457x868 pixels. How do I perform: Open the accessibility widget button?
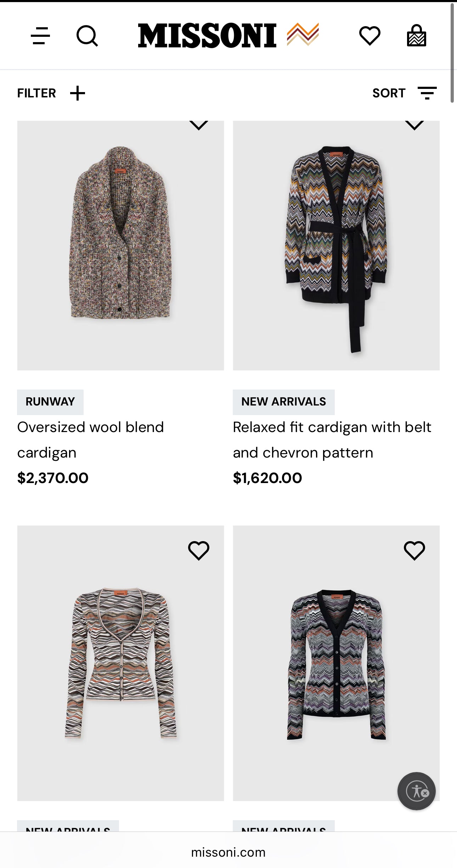[x=416, y=791]
